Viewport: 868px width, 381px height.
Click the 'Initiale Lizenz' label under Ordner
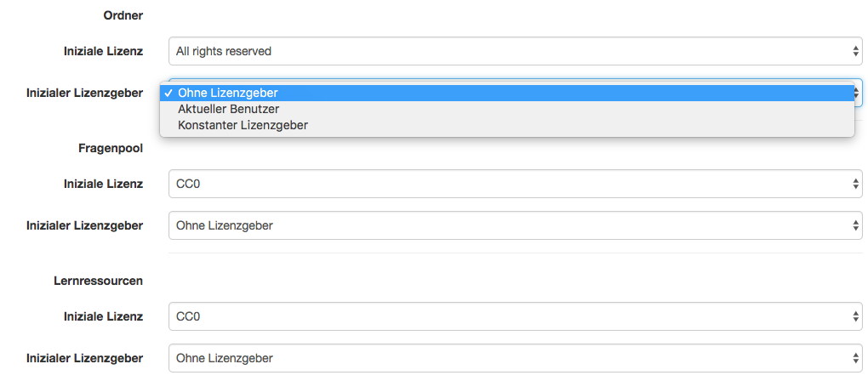click(x=103, y=51)
